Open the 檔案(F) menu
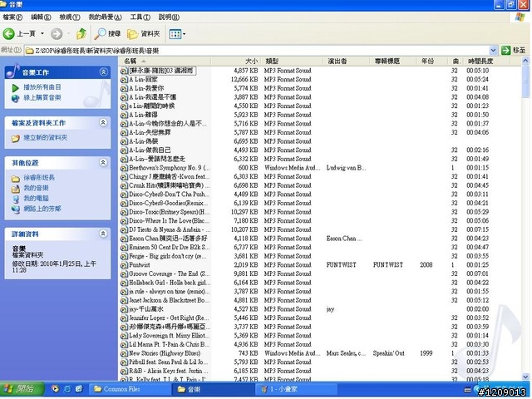532x399 pixels. coord(12,17)
